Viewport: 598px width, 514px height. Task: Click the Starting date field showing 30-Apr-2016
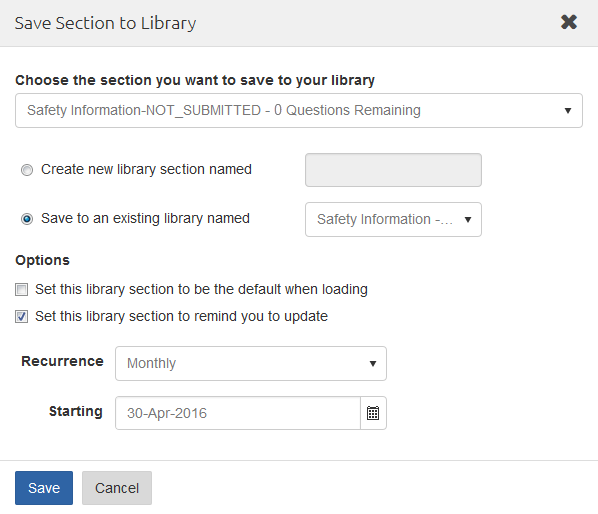pos(238,413)
